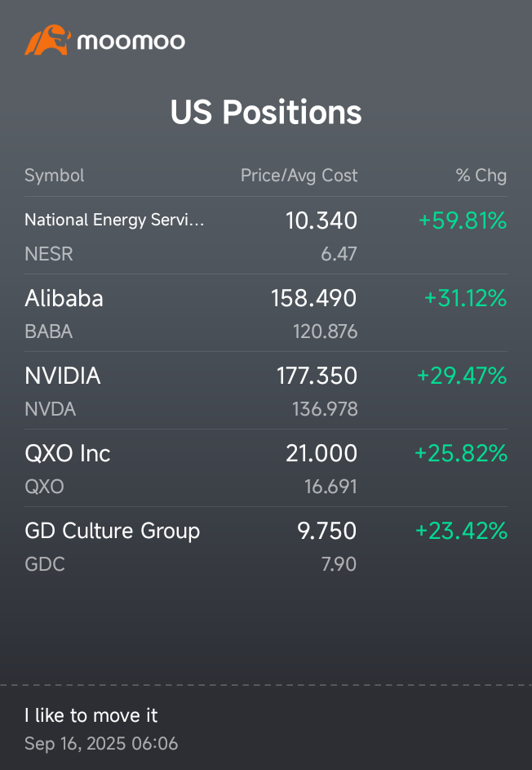This screenshot has height=770, width=532.
Task: Click the US Positions heading
Action: point(266,112)
